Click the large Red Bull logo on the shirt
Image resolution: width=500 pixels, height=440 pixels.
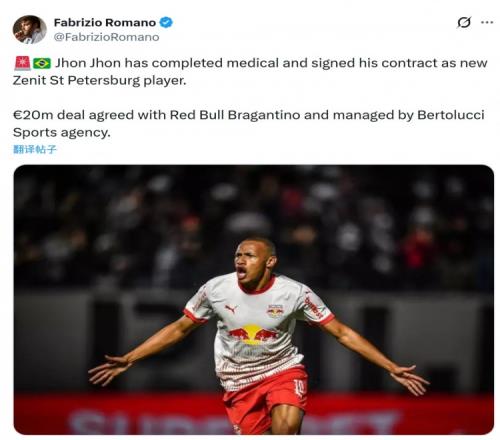[x=253, y=334]
